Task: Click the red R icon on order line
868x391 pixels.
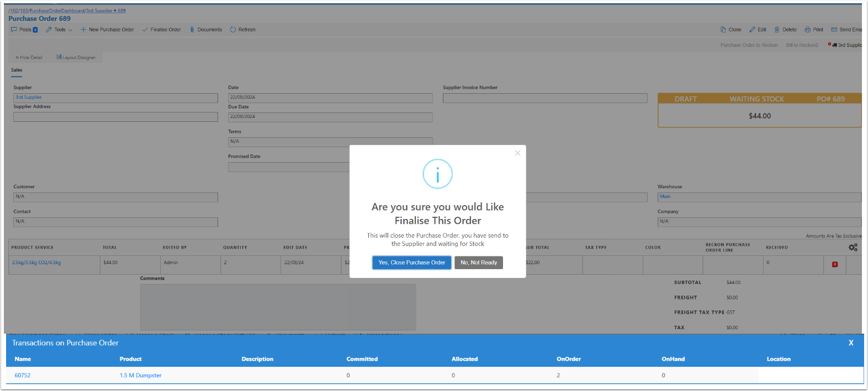Action: [x=834, y=265]
